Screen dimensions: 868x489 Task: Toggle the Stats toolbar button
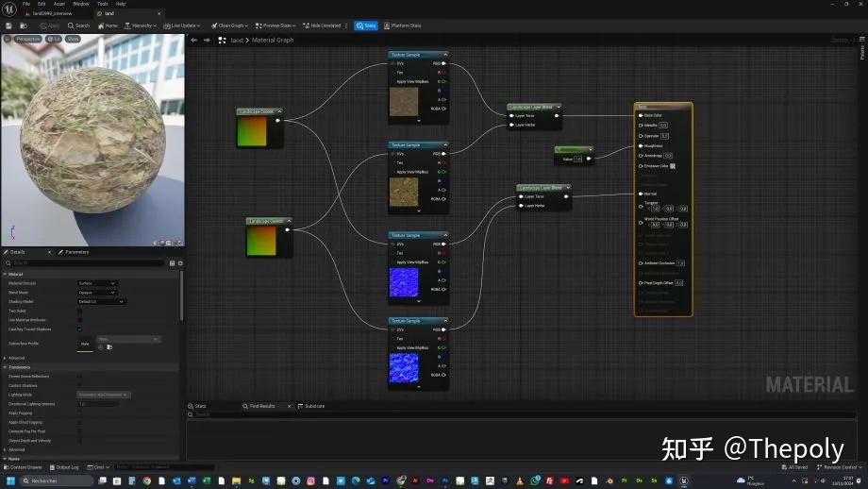[x=366, y=25]
